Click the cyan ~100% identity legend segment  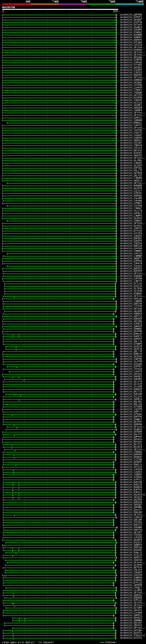click(x=130, y=4)
